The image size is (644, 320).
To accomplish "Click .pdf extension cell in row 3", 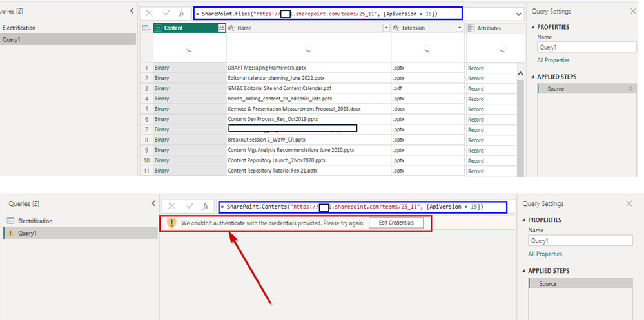I will pos(429,88).
